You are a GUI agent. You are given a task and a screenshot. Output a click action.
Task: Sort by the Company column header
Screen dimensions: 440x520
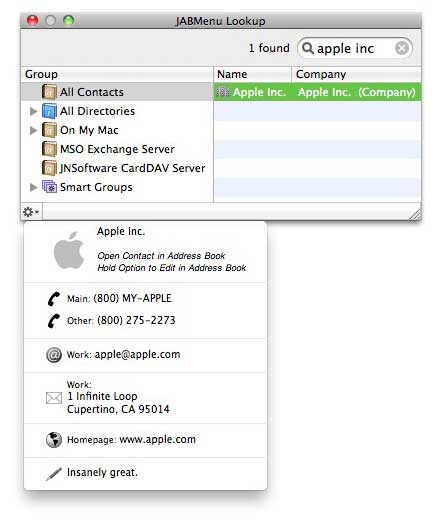pos(356,74)
